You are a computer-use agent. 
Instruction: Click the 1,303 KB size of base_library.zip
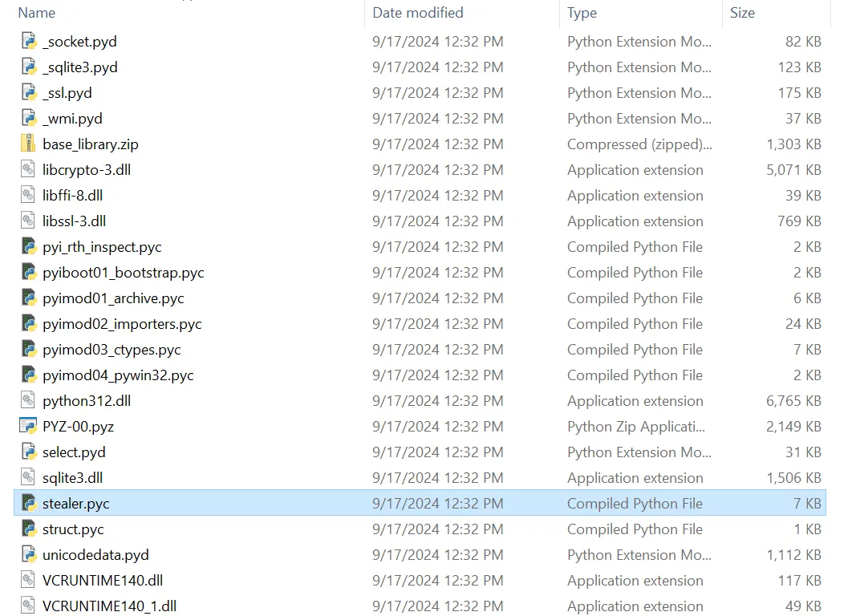click(x=793, y=144)
